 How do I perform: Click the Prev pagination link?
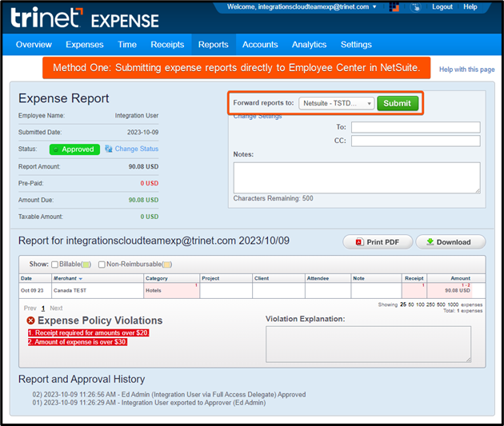coord(30,309)
